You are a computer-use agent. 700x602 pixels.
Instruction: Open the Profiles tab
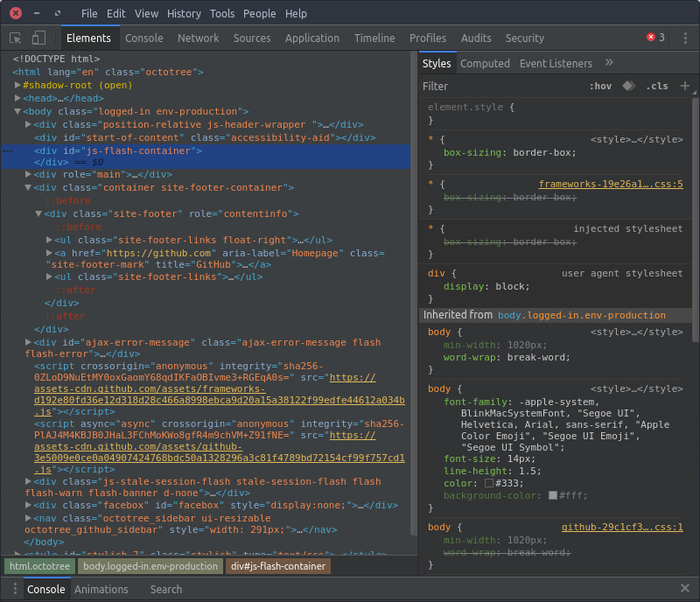(428, 38)
